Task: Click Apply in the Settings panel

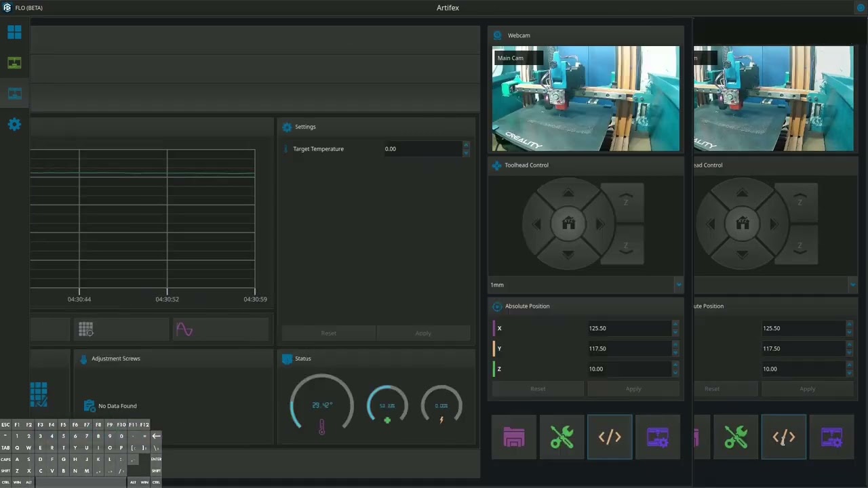Action: click(423, 333)
